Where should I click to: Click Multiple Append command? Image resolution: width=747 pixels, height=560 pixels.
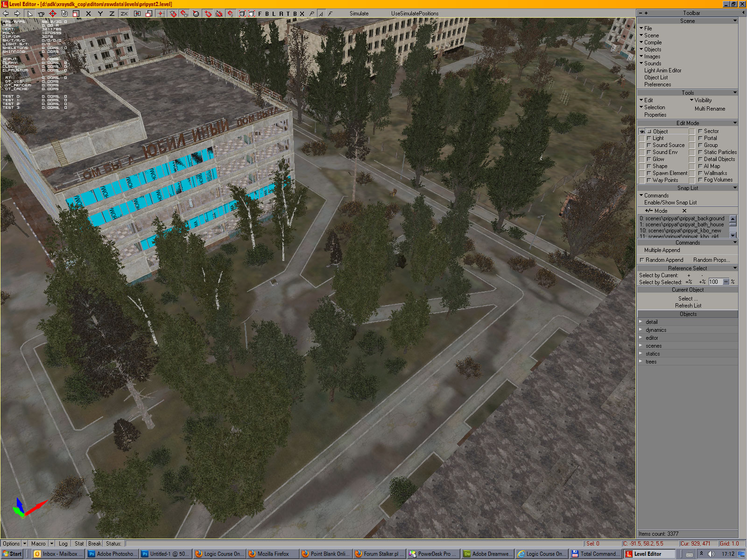pos(662,250)
